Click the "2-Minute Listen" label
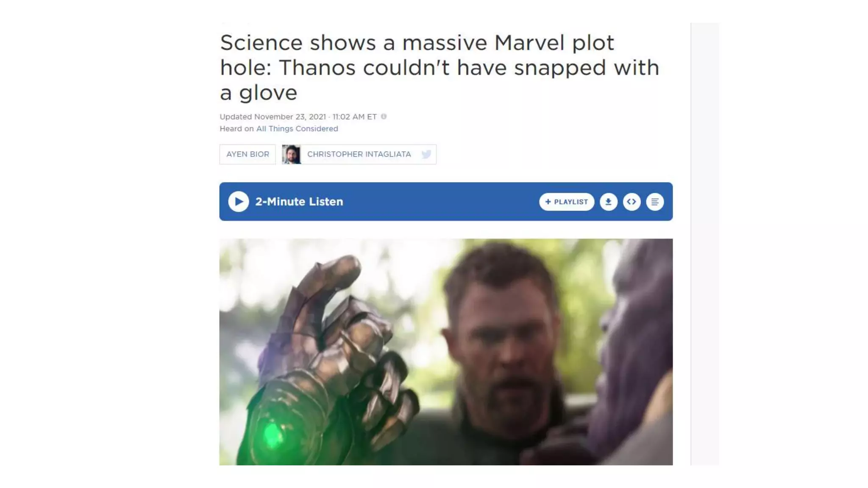 (x=299, y=202)
